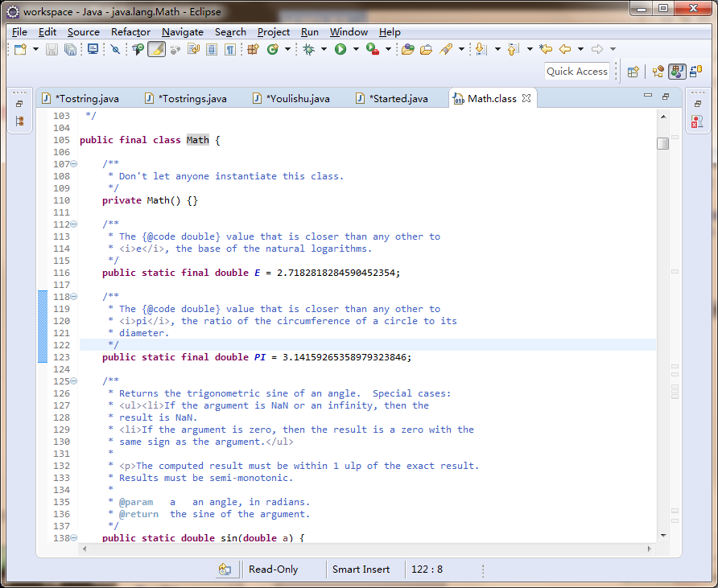Open the Previous Annotation dropdown arrow

point(530,49)
